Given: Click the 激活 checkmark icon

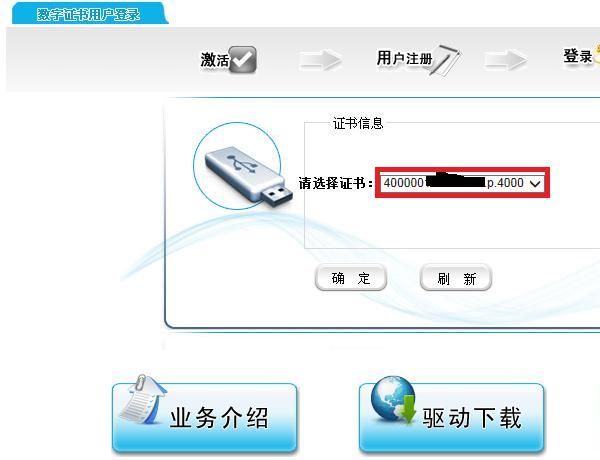Looking at the screenshot, I should tap(243, 59).
